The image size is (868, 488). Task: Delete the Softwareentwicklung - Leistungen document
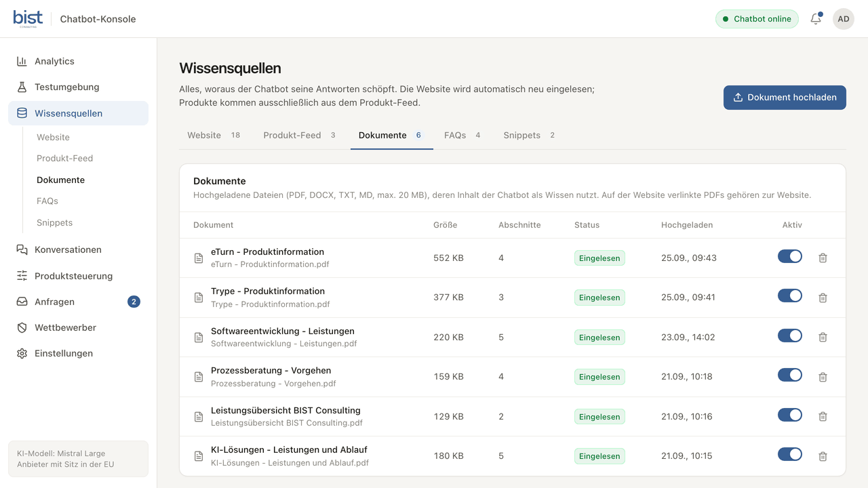823,337
